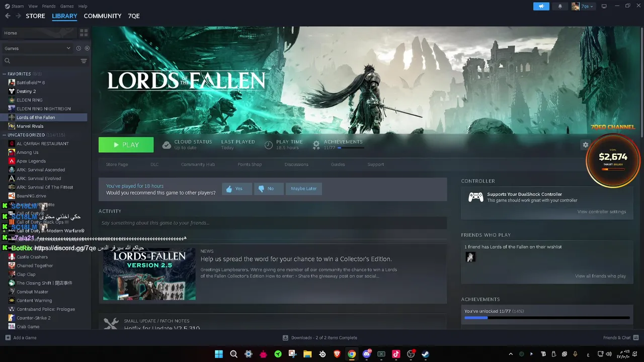This screenshot has height=362, width=644.
Task: Open the View menu
Action: [33, 6]
